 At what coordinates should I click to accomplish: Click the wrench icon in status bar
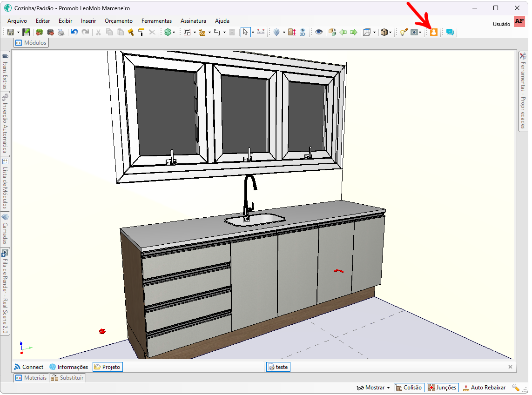click(x=516, y=388)
